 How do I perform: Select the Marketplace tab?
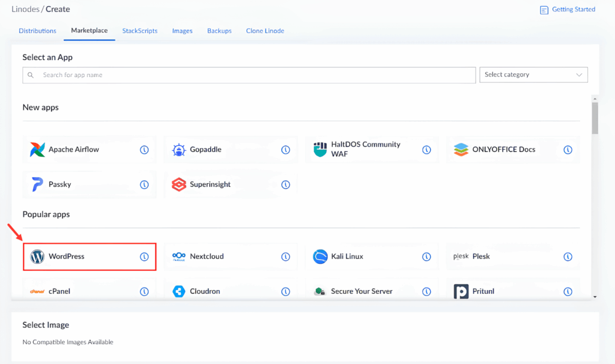(x=89, y=30)
